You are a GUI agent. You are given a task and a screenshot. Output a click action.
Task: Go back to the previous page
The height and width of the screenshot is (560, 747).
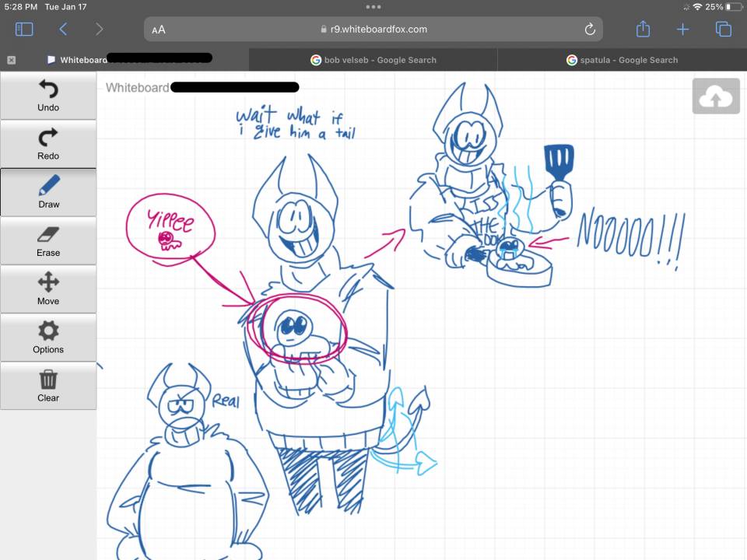[x=64, y=30]
